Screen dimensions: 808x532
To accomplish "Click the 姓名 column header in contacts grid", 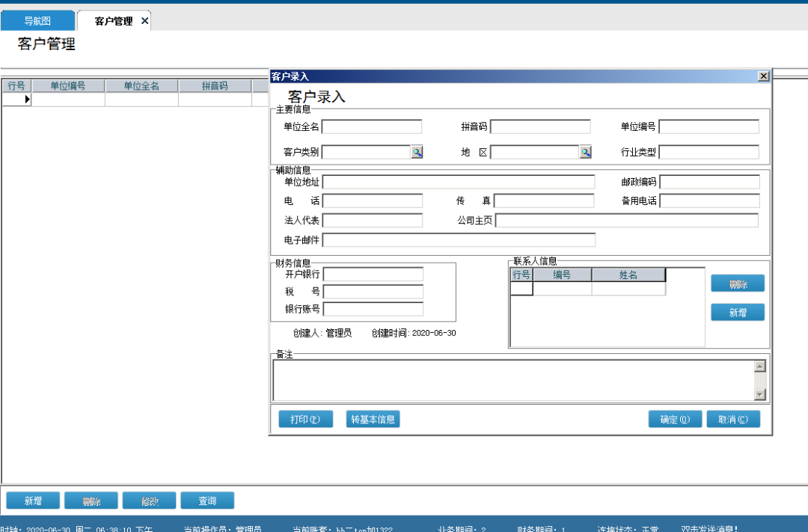I will click(x=628, y=275).
